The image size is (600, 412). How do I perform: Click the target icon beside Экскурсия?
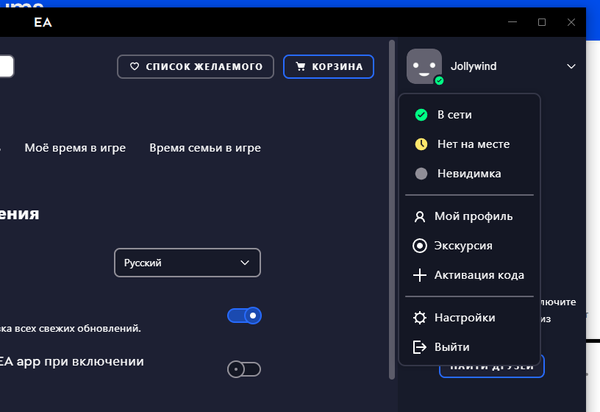(420, 246)
